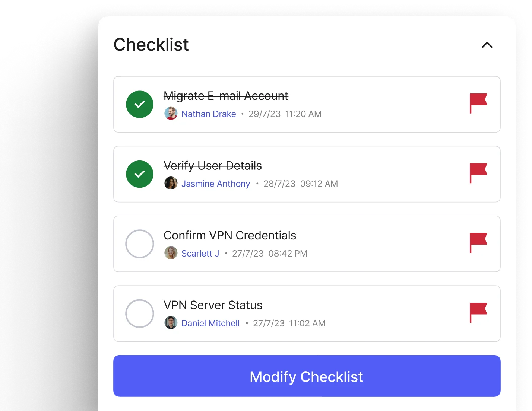Click Daniel Mitchell's avatar photo
Screen dimensions: 532x411
[x=171, y=323]
